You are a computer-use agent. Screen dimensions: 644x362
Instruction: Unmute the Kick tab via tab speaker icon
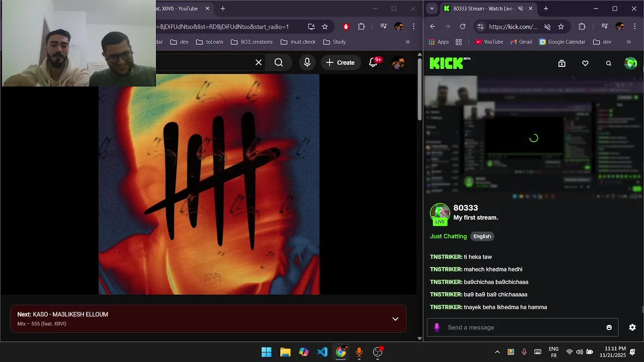[520, 9]
